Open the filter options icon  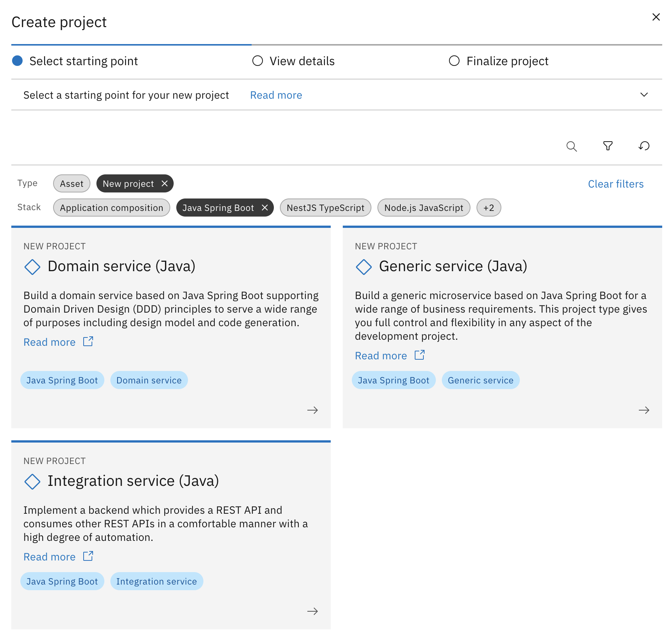coord(608,146)
